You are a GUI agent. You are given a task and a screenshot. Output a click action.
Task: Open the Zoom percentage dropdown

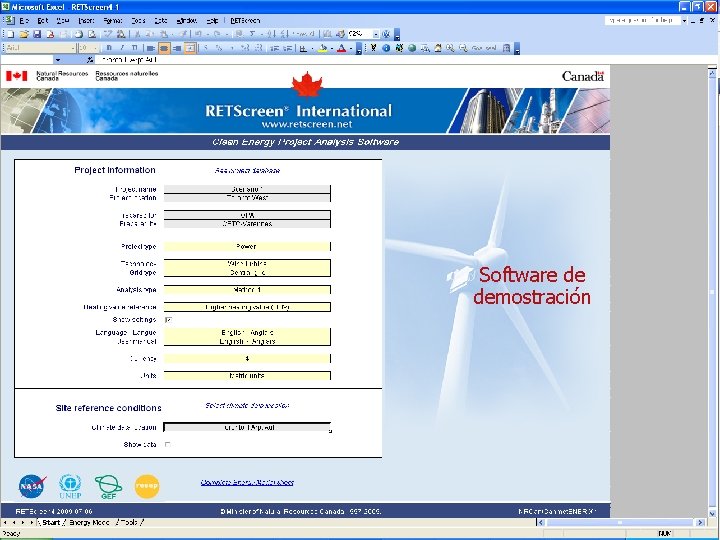(376, 34)
